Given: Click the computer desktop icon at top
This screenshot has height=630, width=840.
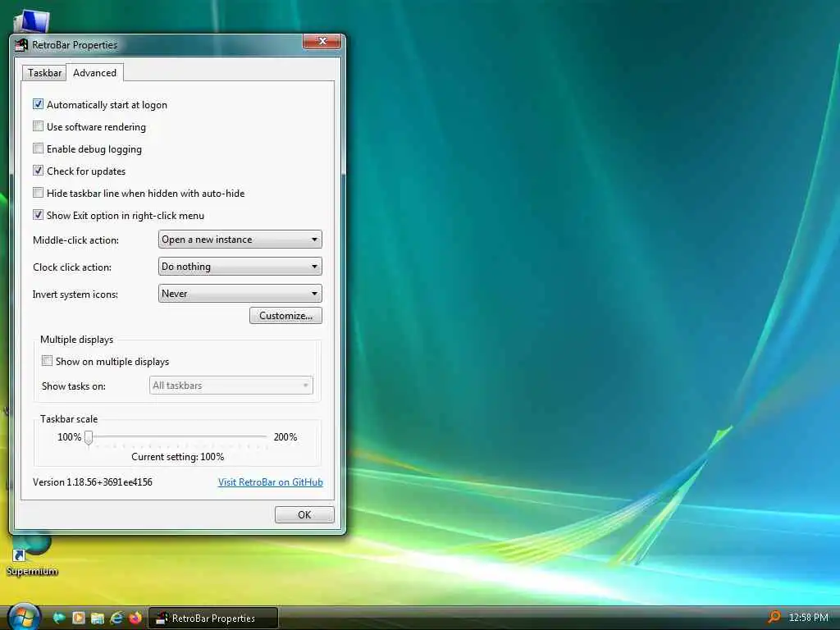Looking at the screenshot, I should click(32, 21).
